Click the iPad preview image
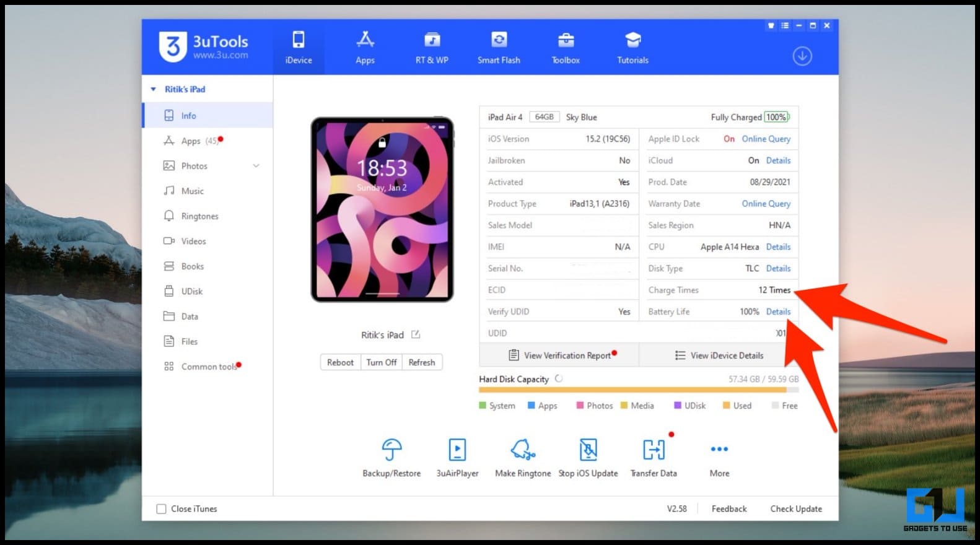The image size is (980, 545). [x=382, y=209]
